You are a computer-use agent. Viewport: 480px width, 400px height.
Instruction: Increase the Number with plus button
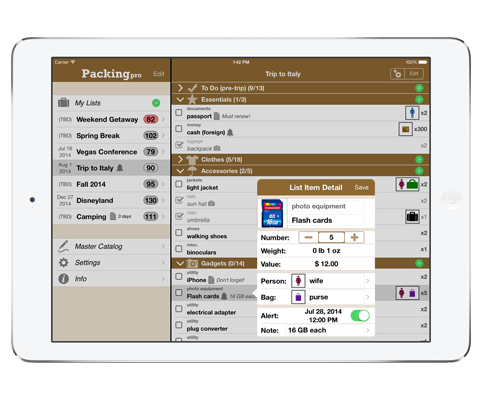354,237
